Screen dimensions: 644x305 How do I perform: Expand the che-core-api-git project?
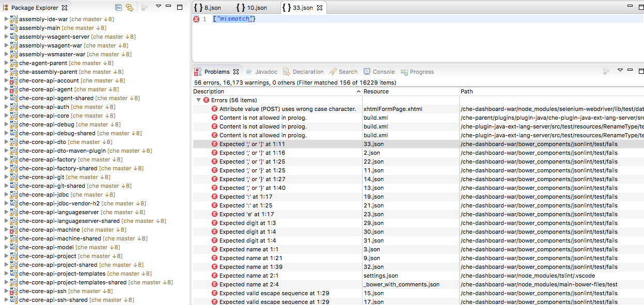(6, 177)
